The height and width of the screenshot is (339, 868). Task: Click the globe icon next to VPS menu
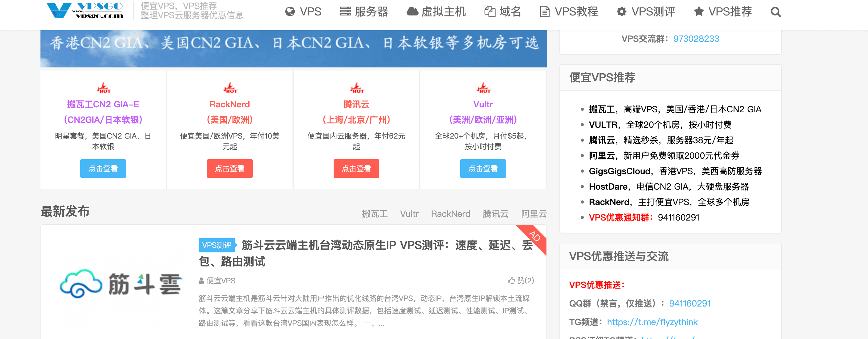tap(290, 11)
